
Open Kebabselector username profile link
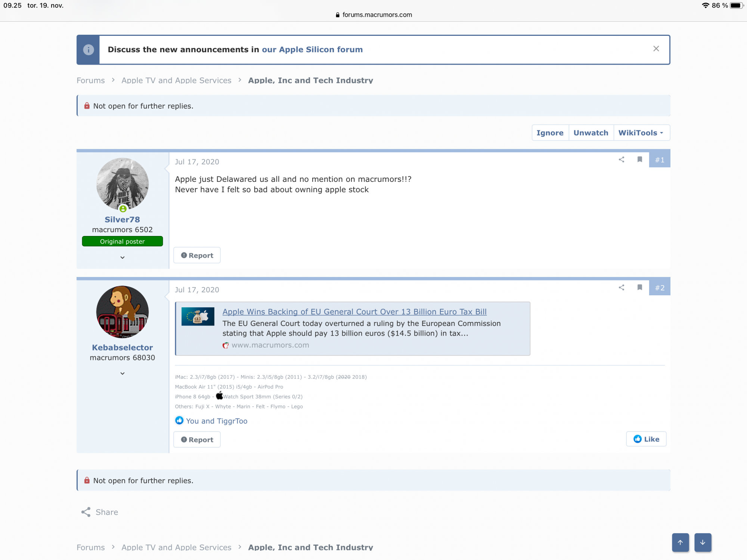[x=123, y=348]
